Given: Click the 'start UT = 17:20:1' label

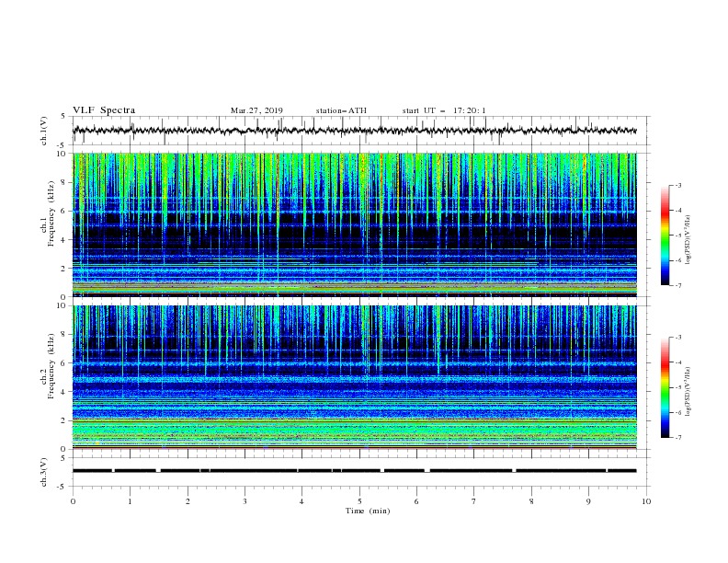Looking at the screenshot, I should (x=444, y=110).
